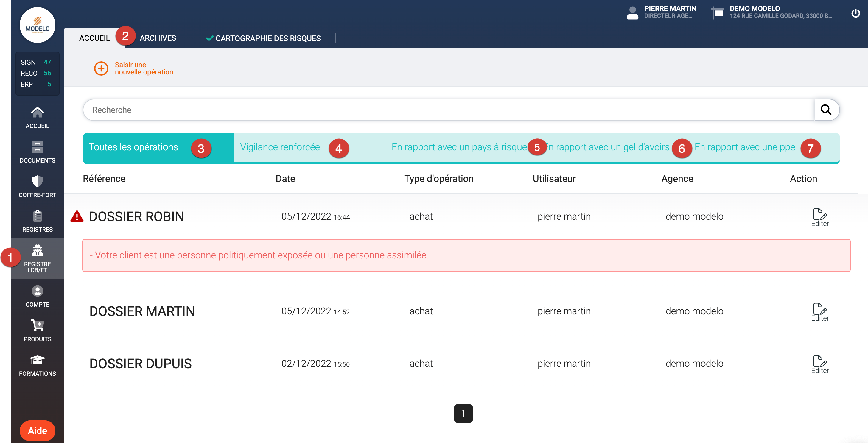
Task: Edit the Dossier Dupuis operation
Action: (819, 364)
